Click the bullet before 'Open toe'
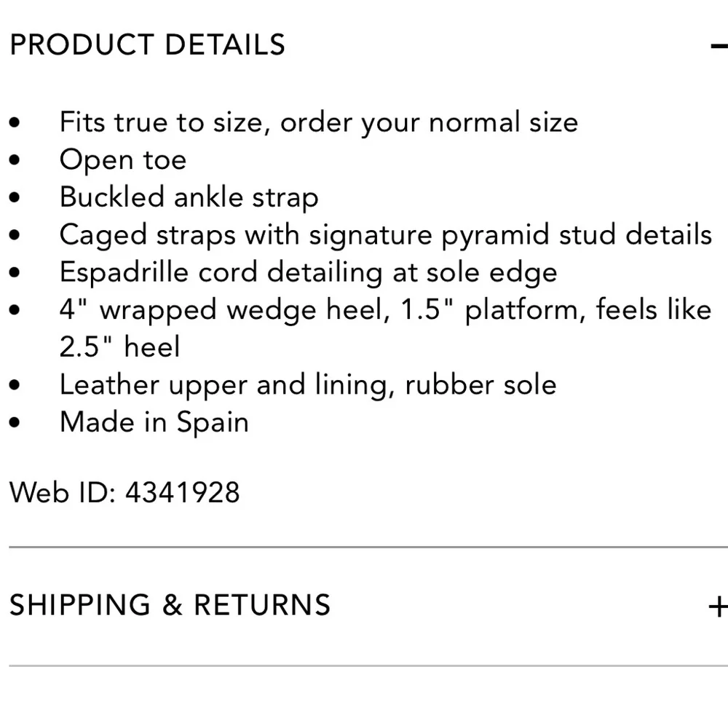This screenshot has width=728, height=728. point(15,160)
